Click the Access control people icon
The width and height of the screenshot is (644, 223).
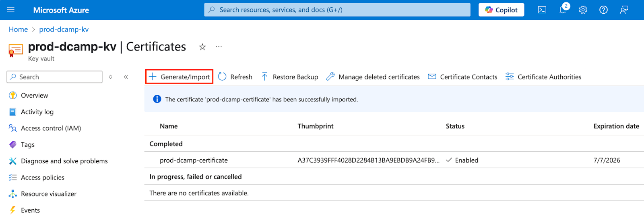tap(13, 128)
